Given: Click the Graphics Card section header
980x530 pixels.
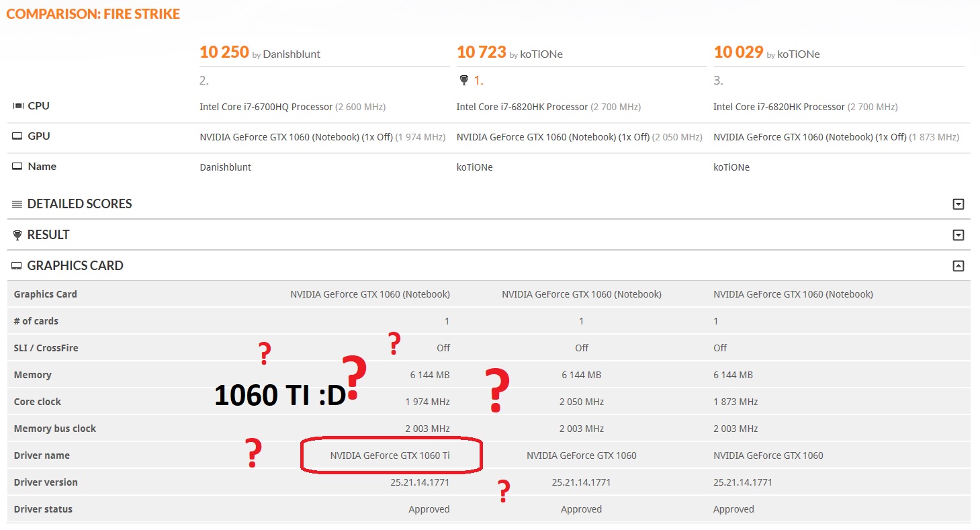Looking at the screenshot, I should pyautogui.click(x=75, y=266).
